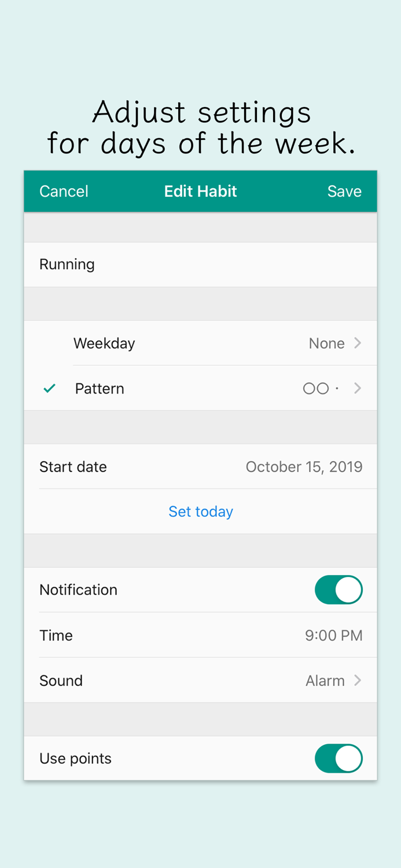Open Weekday chevron showing None

(x=358, y=343)
